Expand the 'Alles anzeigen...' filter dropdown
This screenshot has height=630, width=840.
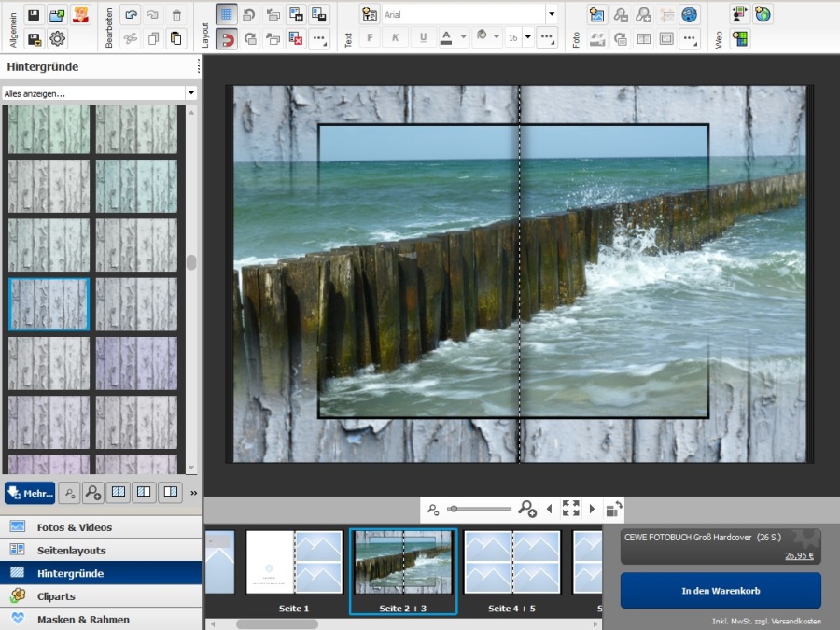[190, 93]
